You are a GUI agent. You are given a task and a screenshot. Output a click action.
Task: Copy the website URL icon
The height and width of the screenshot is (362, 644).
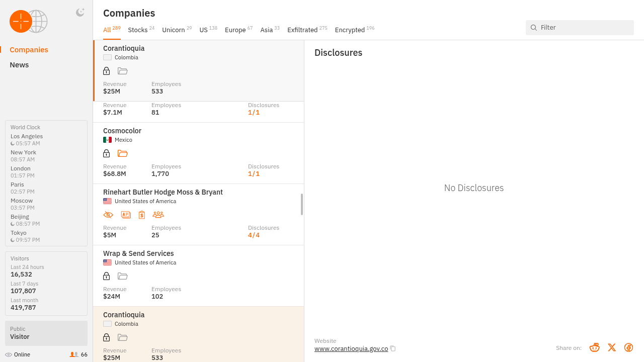pos(393,348)
